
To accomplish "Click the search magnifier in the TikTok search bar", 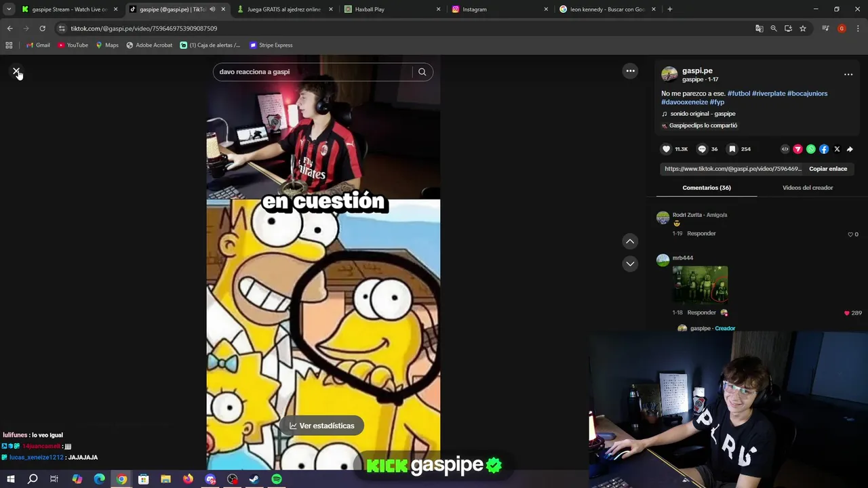I will (x=422, y=72).
